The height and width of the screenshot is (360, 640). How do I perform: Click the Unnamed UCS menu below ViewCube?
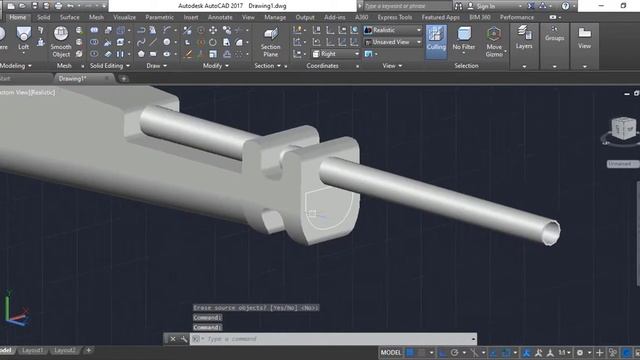coord(622,164)
